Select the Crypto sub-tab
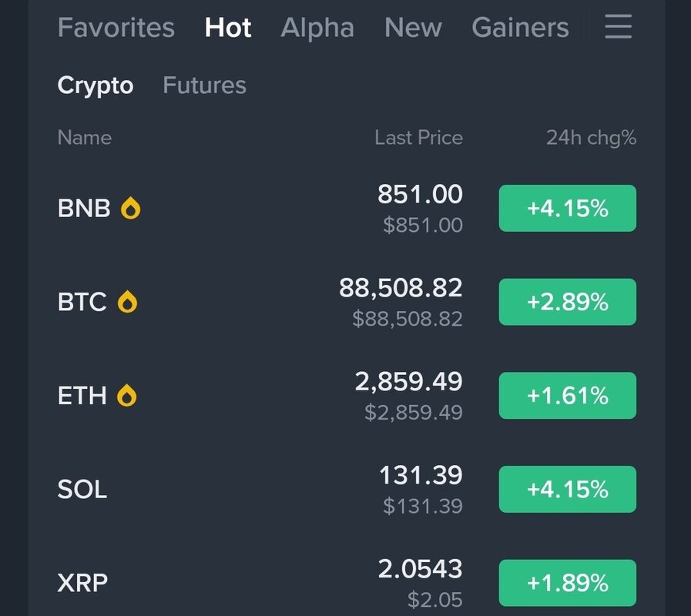Image resolution: width=691 pixels, height=616 pixels. pyautogui.click(x=96, y=85)
